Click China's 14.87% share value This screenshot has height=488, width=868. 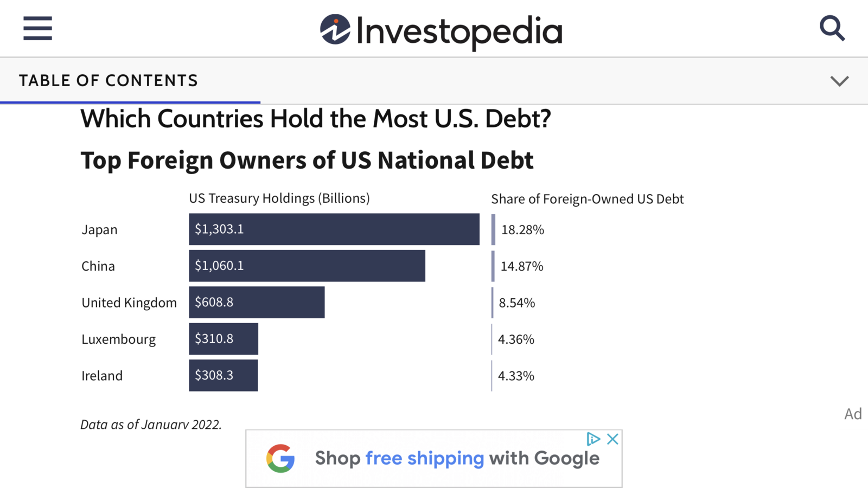click(x=522, y=266)
